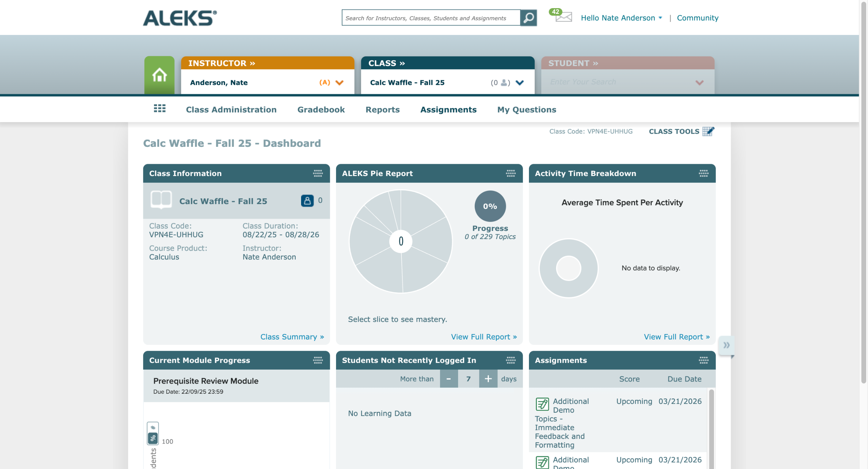Click the search magnifier button
Viewport: 868px width, 469px height.
click(529, 18)
